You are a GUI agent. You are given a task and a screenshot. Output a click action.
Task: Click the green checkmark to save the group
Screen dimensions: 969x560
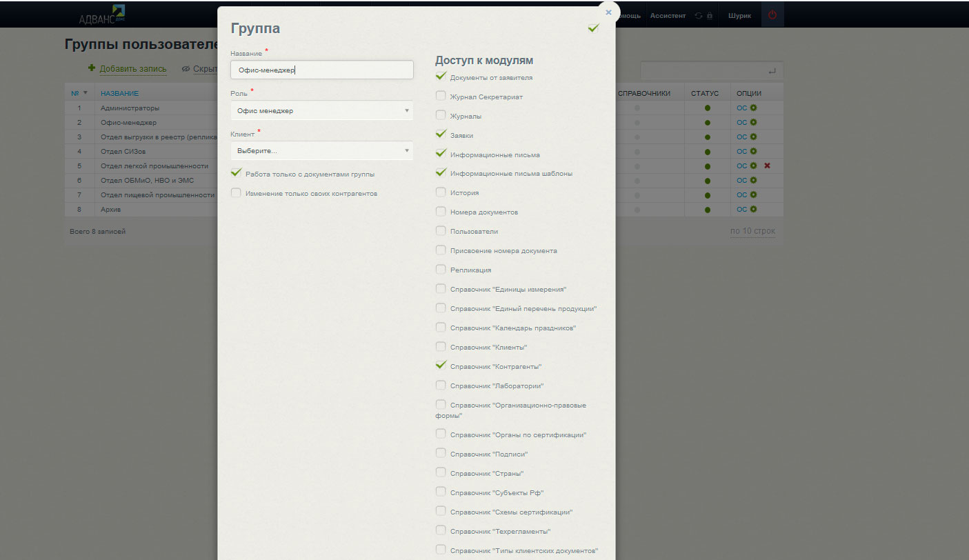click(593, 28)
